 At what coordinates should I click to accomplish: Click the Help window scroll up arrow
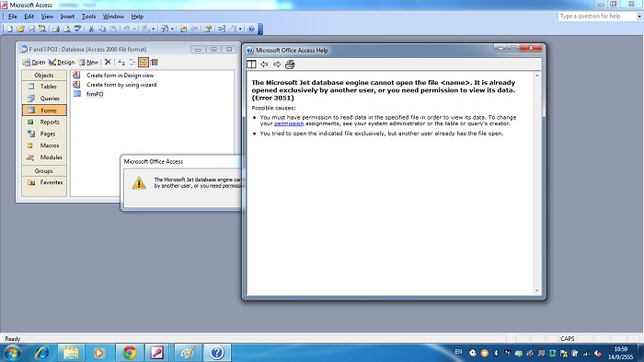coord(537,76)
